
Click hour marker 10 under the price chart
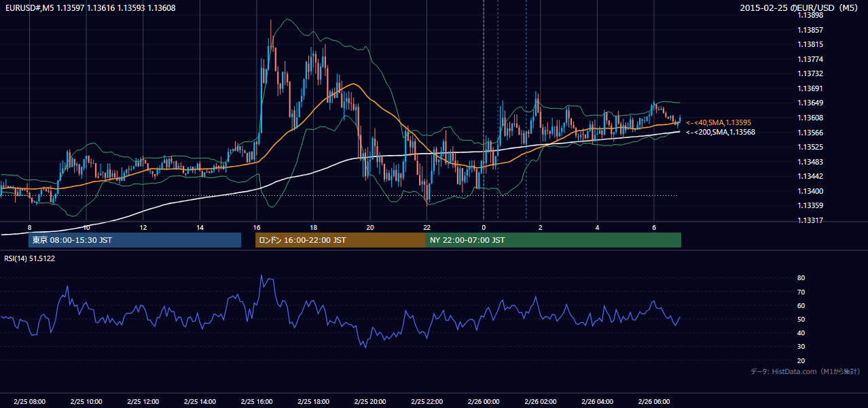[86, 227]
